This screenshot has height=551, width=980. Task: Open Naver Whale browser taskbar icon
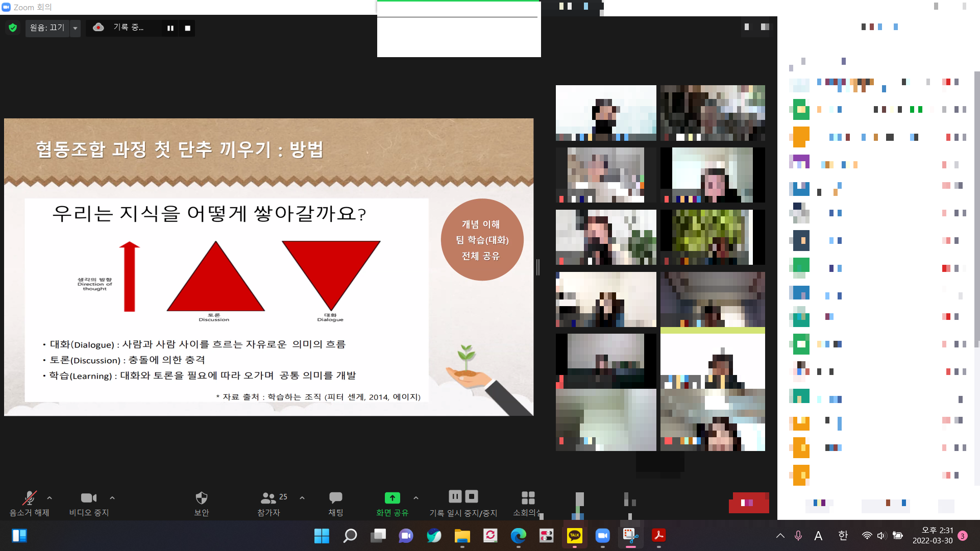pos(434,536)
